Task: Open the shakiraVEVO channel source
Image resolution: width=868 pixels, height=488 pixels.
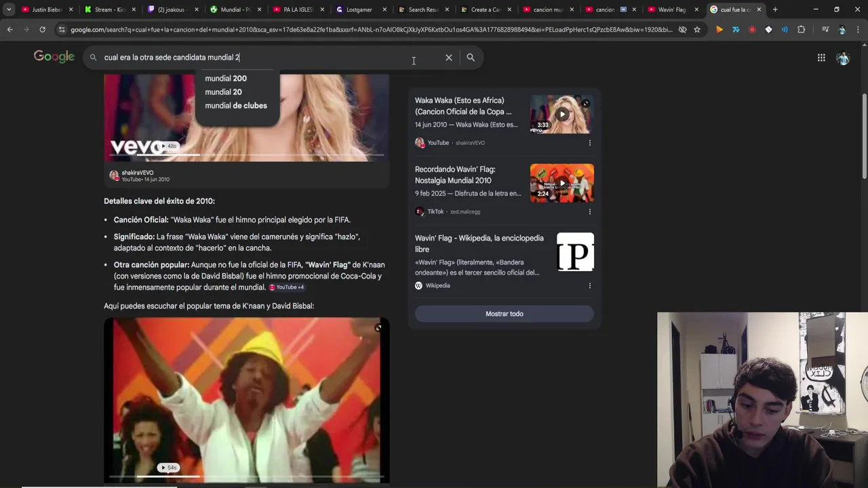Action: pos(140,176)
